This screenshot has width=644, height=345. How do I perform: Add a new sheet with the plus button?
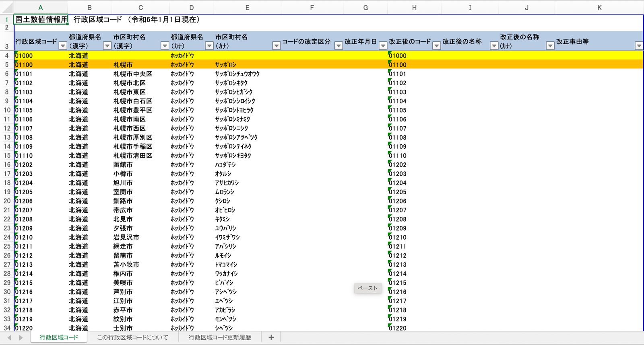(271, 337)
